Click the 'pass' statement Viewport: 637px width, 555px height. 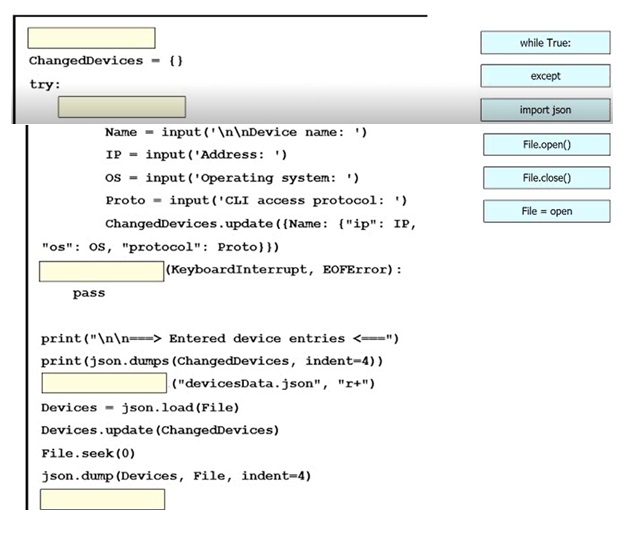coord(89,293)
